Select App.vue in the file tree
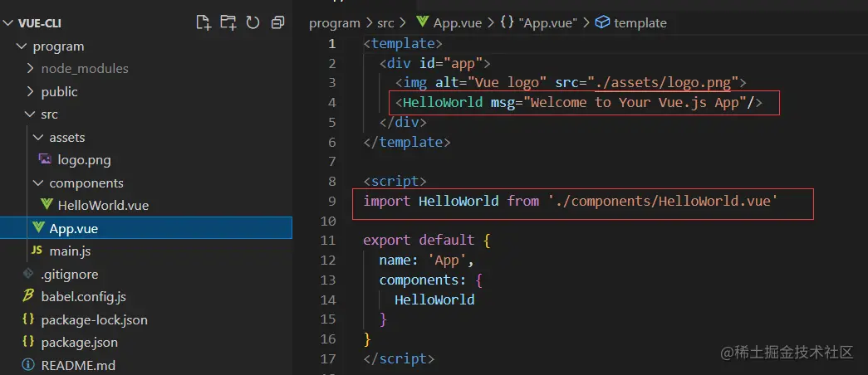 coord(74,228)
